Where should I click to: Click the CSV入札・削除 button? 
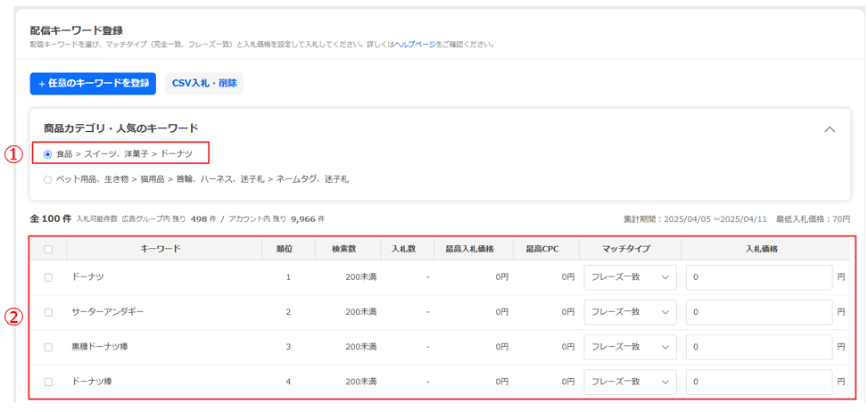(204, 84)
